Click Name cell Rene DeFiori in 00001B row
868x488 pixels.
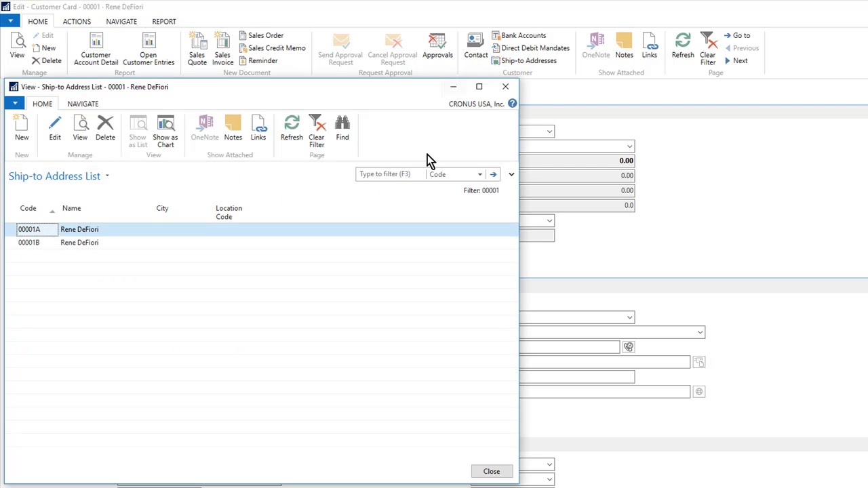79,243
